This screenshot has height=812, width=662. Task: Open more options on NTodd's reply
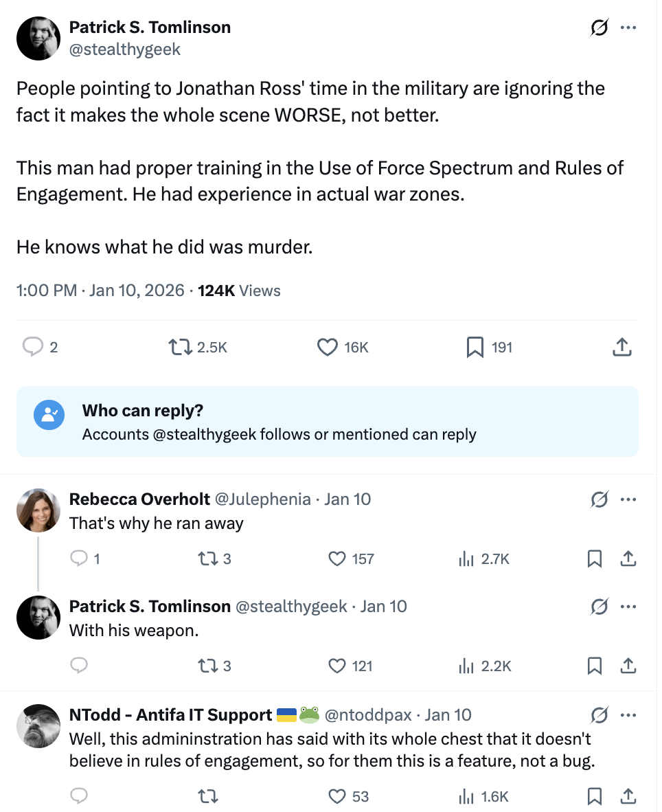click(x=628, y=715)
